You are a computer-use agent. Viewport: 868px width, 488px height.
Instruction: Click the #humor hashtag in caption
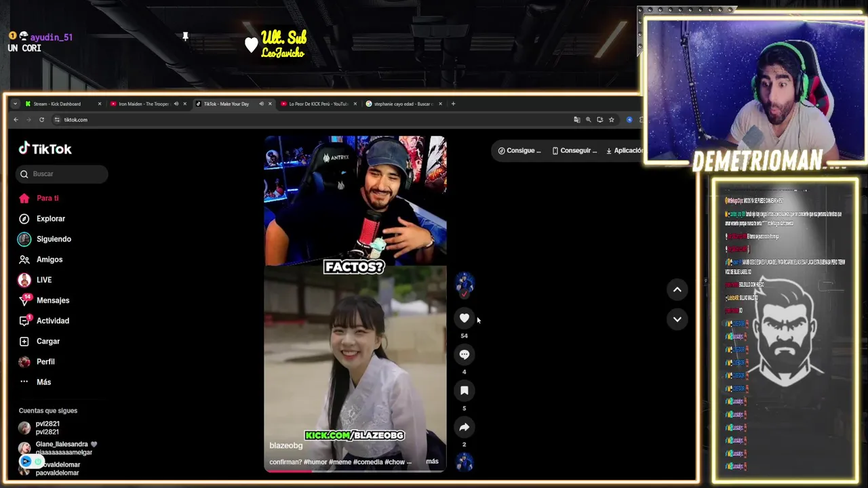(x=315, y=462)
